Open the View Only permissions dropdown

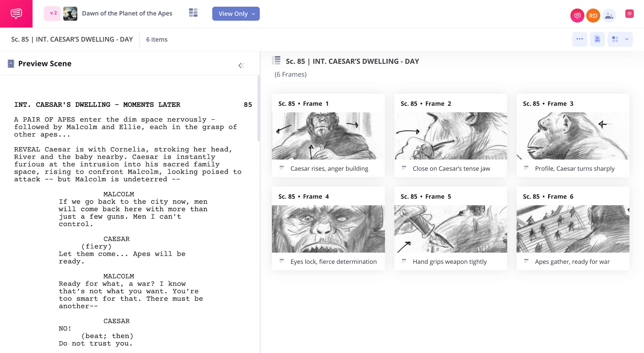click(236, 14)
